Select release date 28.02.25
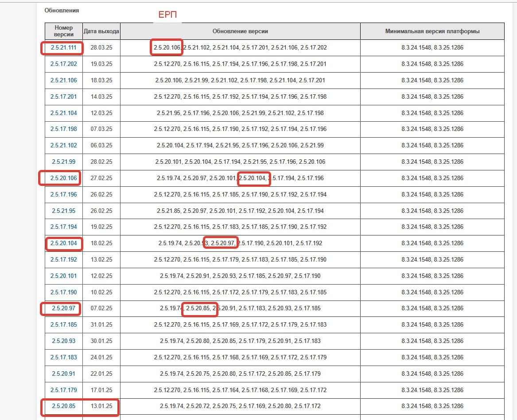Image resolution: width=517 pixels, height=420 pixels. click(x=101, y=162)
